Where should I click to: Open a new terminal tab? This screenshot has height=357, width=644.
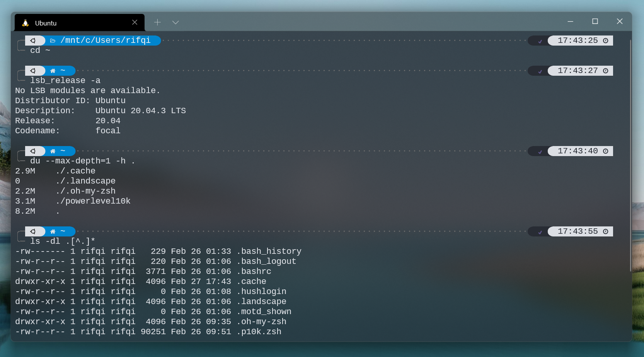157,22
